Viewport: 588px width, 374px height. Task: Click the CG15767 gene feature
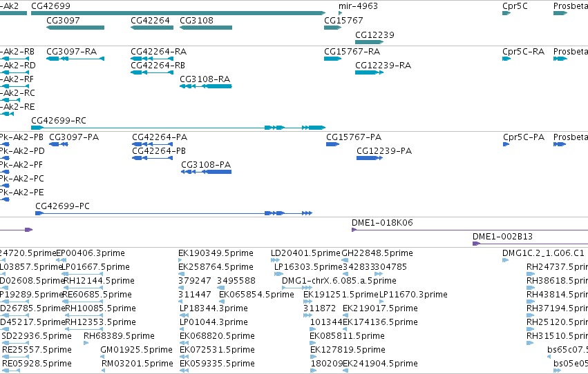(x=332, y=28)
